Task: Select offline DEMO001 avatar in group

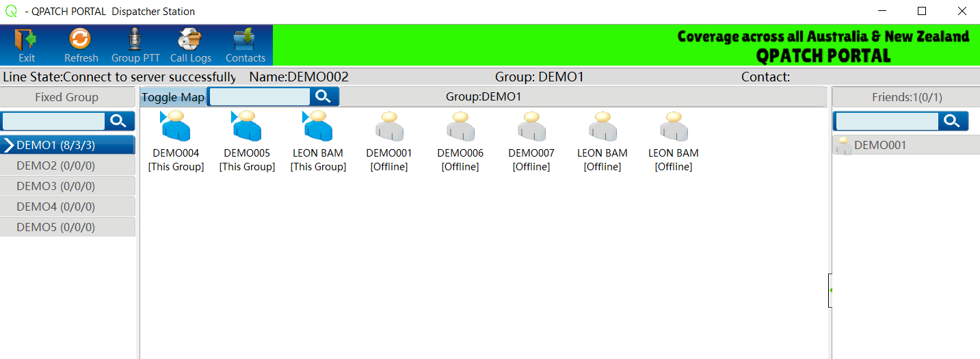Action: (x=389, y=126)
